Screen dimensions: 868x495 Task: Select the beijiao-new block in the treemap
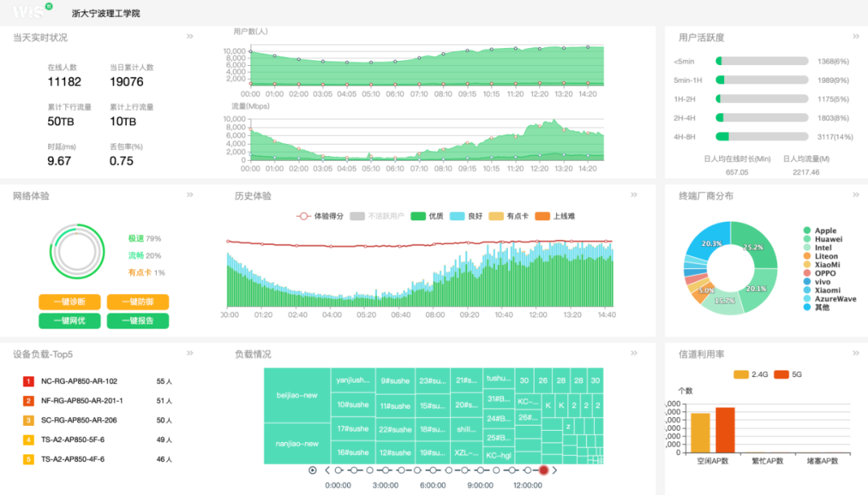(x=297, y=395)
